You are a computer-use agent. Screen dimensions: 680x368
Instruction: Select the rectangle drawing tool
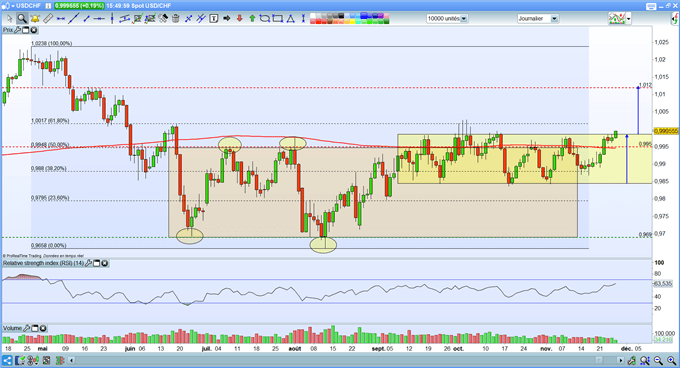coord(277,18)
